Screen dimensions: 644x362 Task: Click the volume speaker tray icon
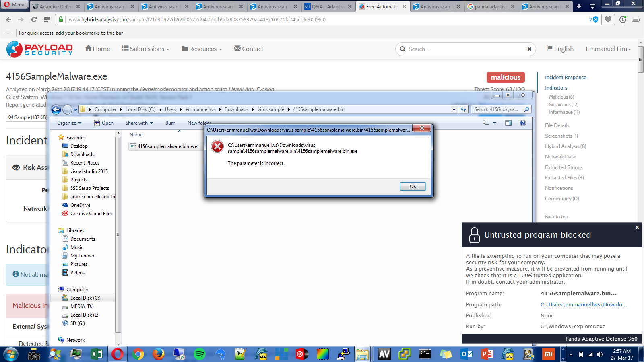pyautogui.click(x=600, y=354)
